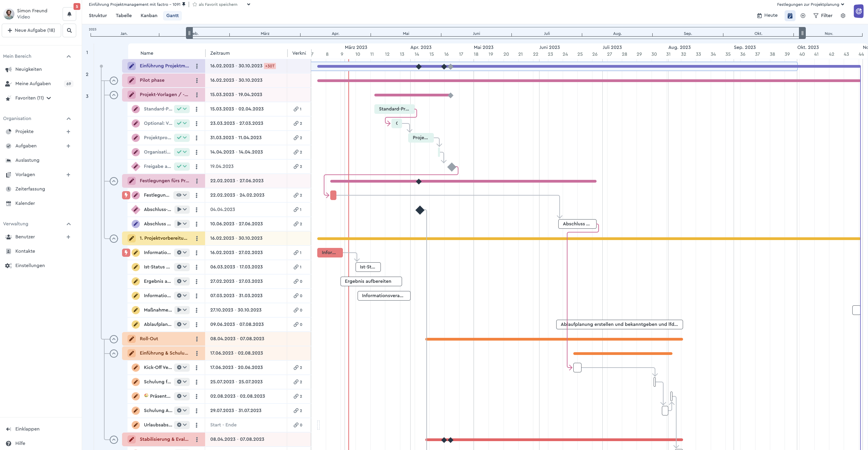Create task via Neue Aufgabe (18)

[31, 30]
